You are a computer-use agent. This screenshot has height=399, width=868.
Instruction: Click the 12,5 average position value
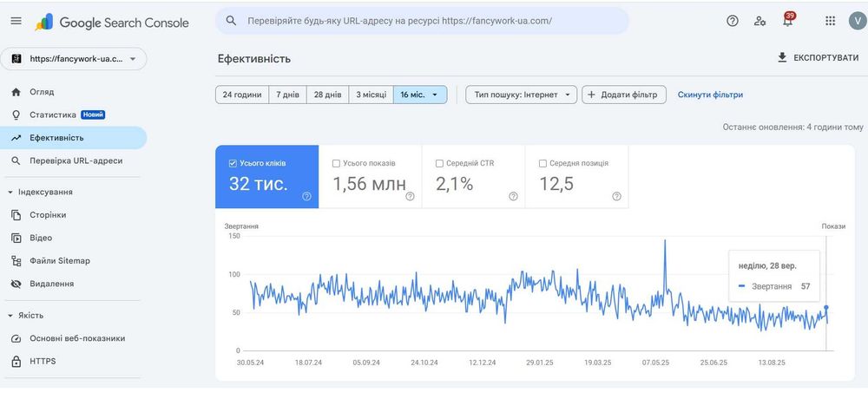coord(558,184)
